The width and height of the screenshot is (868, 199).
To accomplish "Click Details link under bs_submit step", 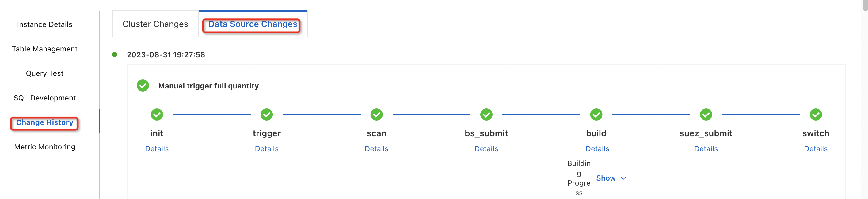I will pos(486,149).
